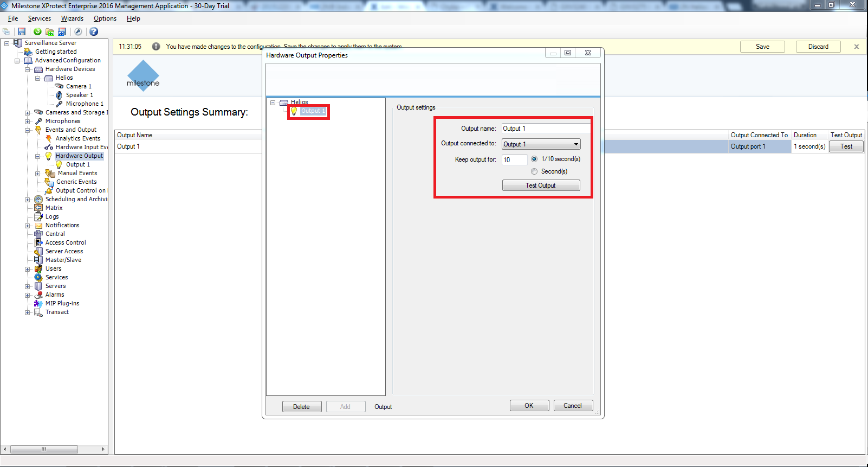
Task: Click the Save Configuration toolbar icon
Action: tap(22, 32)
